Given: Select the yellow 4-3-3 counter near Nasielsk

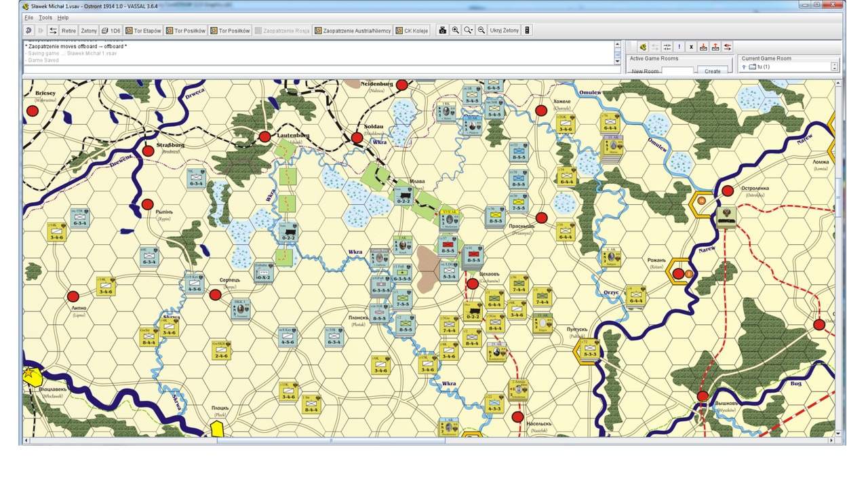Looking at the screenshot, I should pyautogui.click(x=494, y=403).
